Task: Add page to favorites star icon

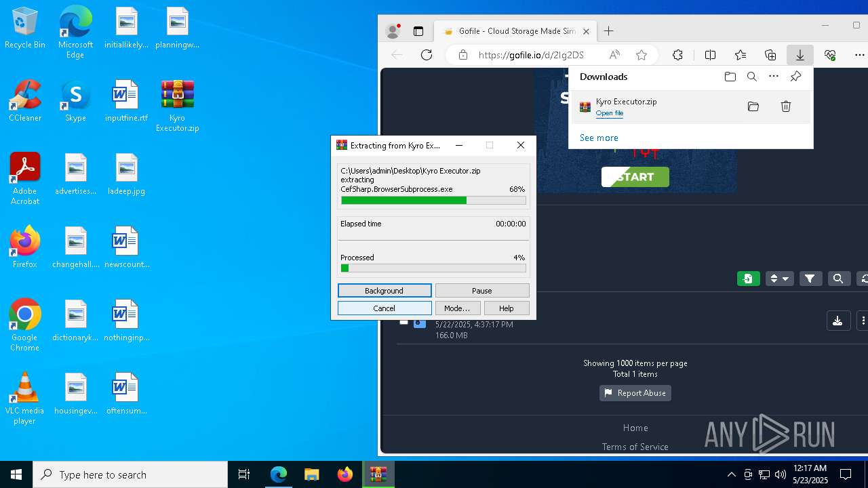Action: point(642,55)
